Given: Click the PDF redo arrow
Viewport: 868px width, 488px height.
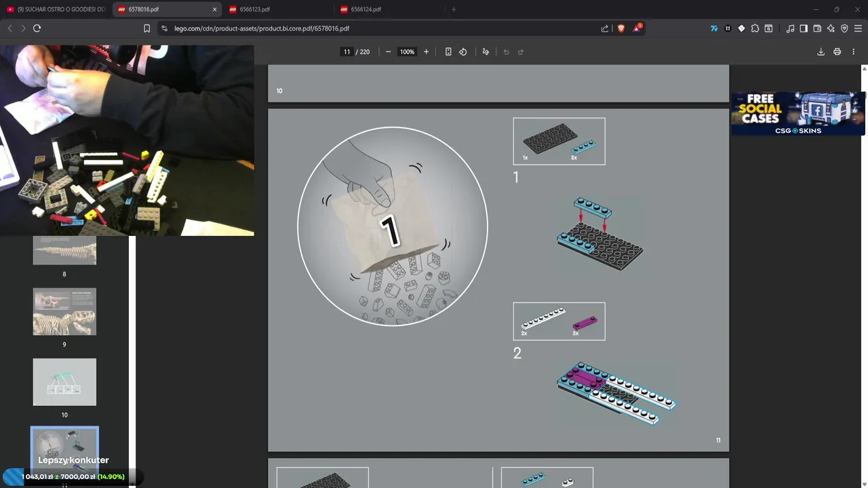Looking at the screenshot, I should [521, 52].
